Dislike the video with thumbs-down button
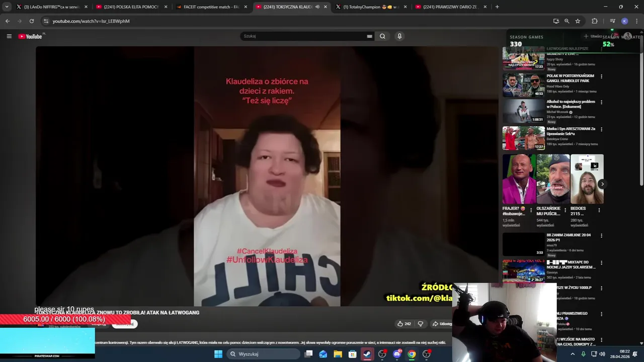This screenshot has width=644, height=362. tap(421, 324)
